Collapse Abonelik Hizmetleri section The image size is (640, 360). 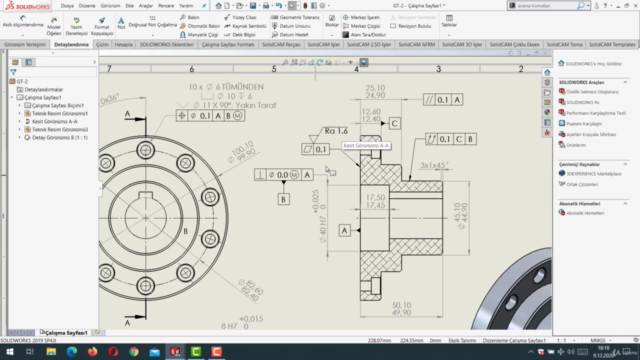[625, 203]
